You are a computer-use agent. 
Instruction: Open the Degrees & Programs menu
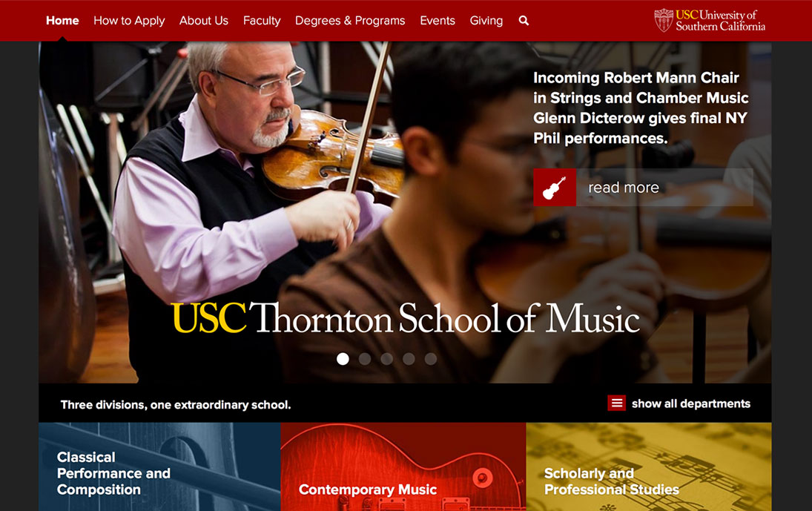pyautogui.click(x=350, y=21)
